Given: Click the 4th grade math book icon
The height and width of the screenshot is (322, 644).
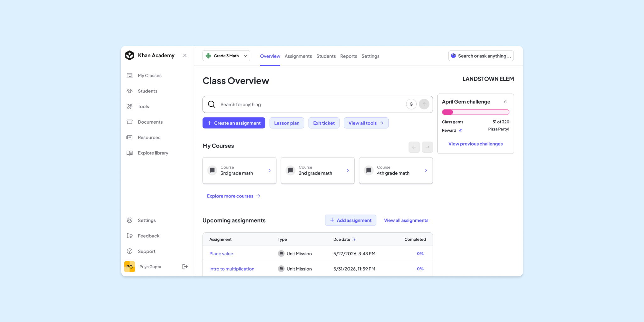Looking at the screenshot, I should (x=369, y=170).
